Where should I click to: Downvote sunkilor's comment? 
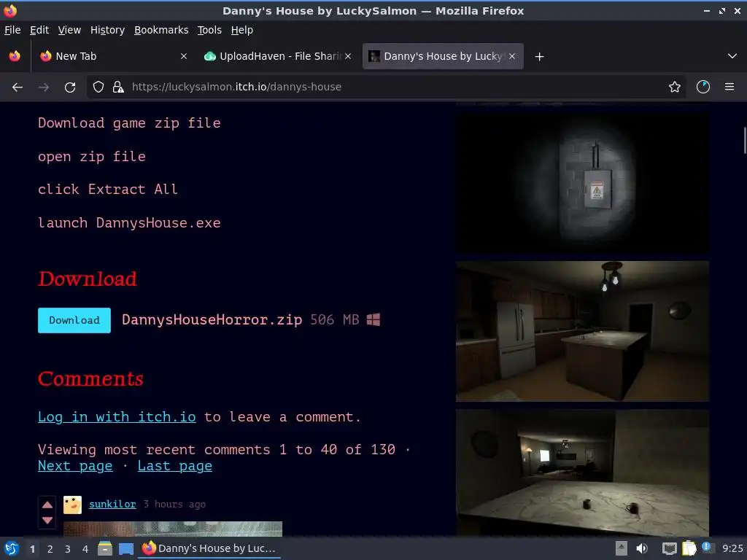point(47,520)
